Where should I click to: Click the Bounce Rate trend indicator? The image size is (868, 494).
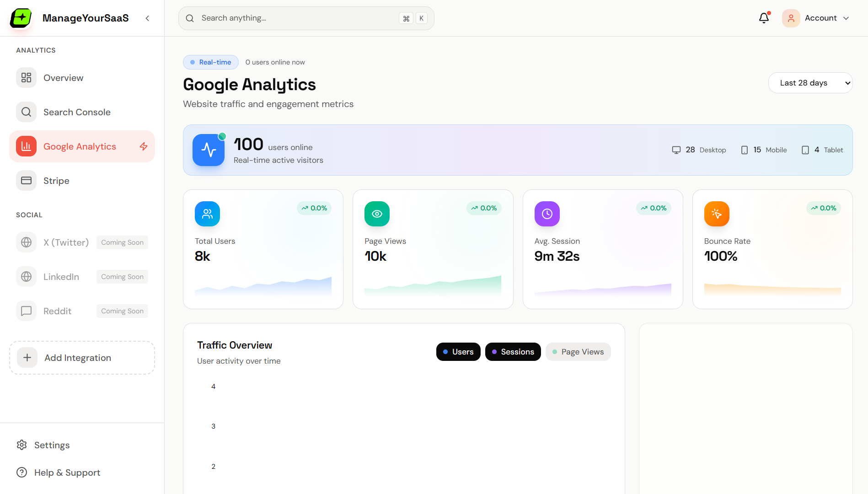tap(823, 208)
